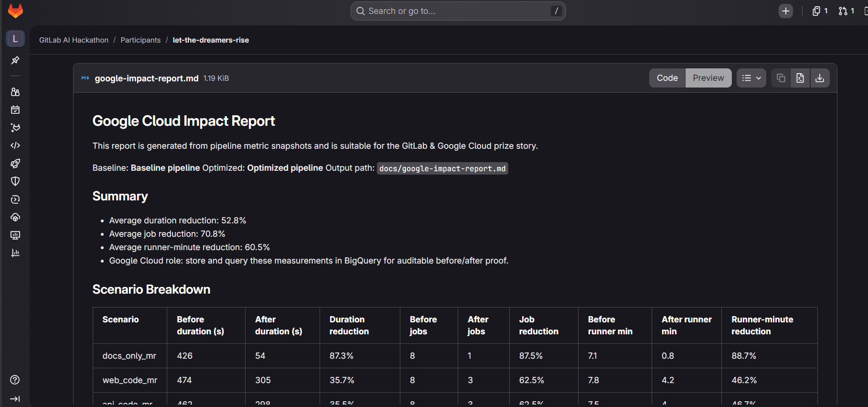Open the Code section icon in sidebar

(15, 145)
